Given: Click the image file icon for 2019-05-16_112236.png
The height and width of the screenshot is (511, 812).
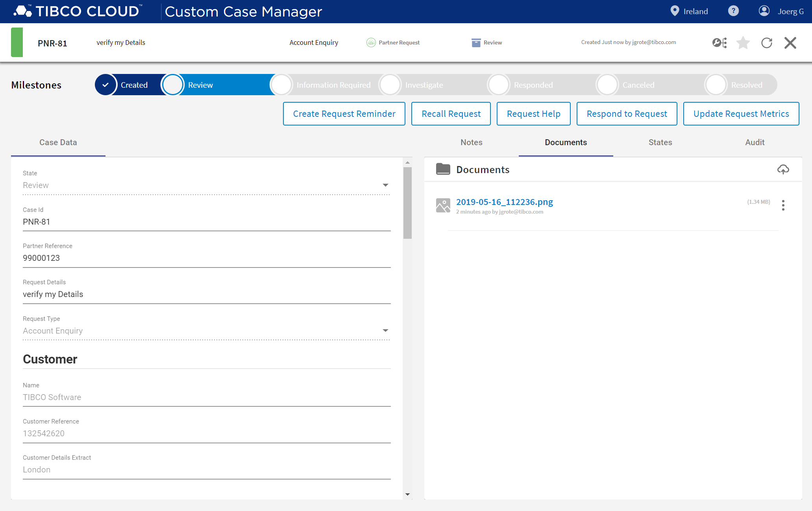Looking at the screenshot, I should click(x=443, y=205).
